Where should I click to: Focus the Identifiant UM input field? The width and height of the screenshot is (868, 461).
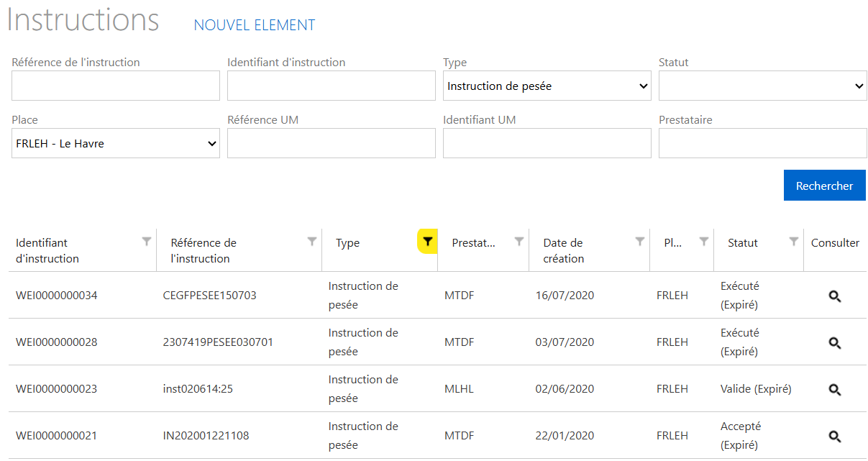coord(547,143)
